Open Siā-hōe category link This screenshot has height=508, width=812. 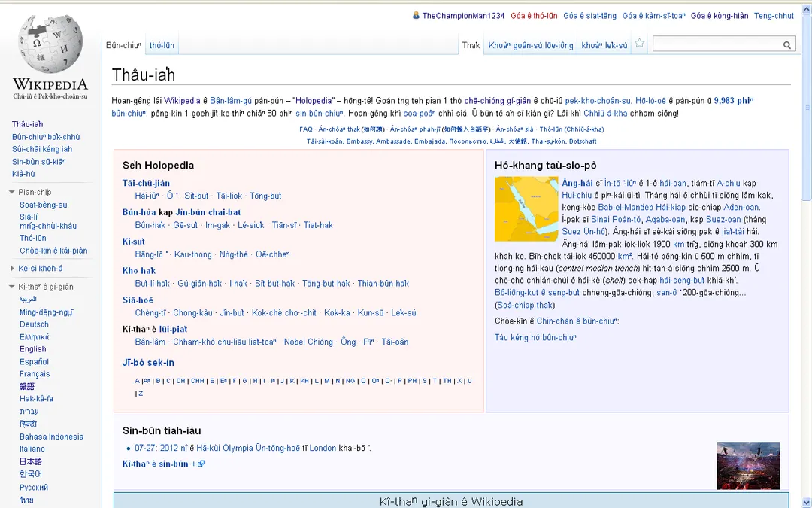click(x=138, y=300)
